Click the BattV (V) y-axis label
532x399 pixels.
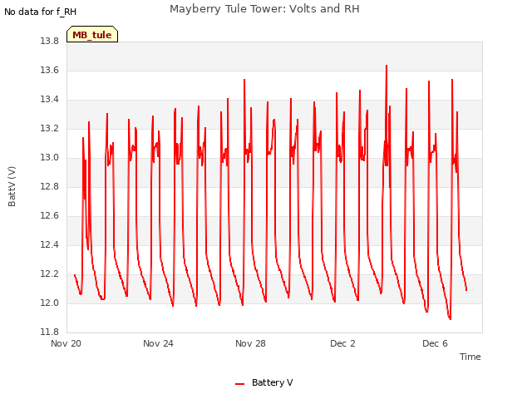12,186
